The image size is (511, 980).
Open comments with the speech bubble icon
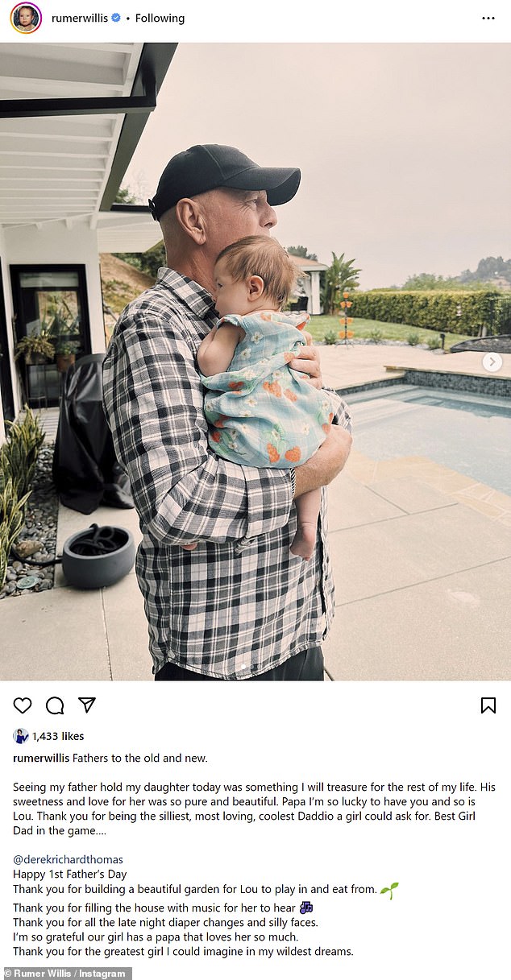pyautogui.click(x=55, y=705)
